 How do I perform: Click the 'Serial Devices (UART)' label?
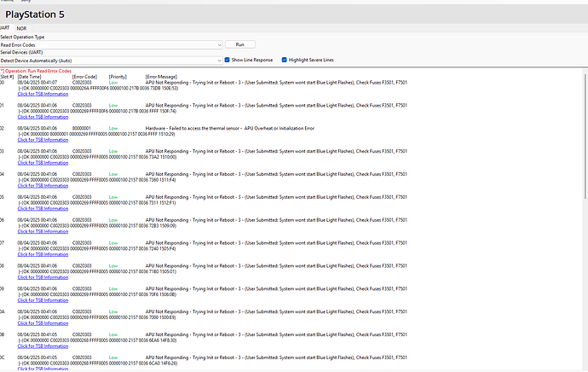click(21, 53)
